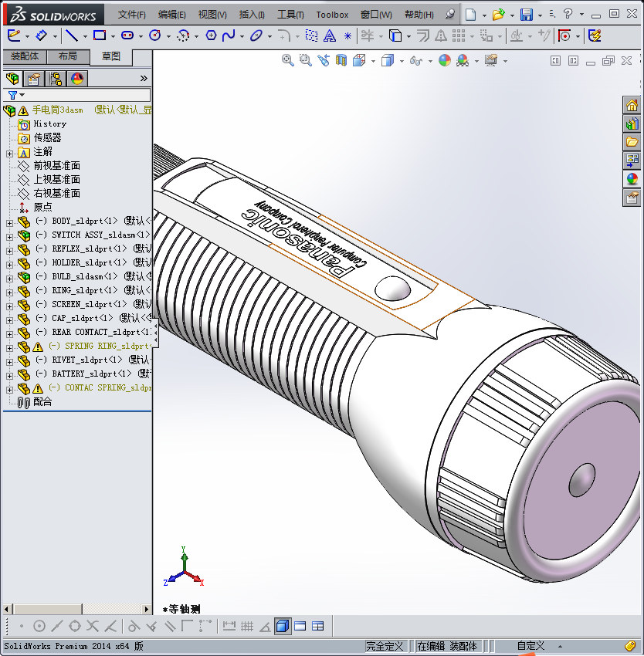The image size is (644, 656).
Task: Click the New document icon
Action: pos(471,15)
